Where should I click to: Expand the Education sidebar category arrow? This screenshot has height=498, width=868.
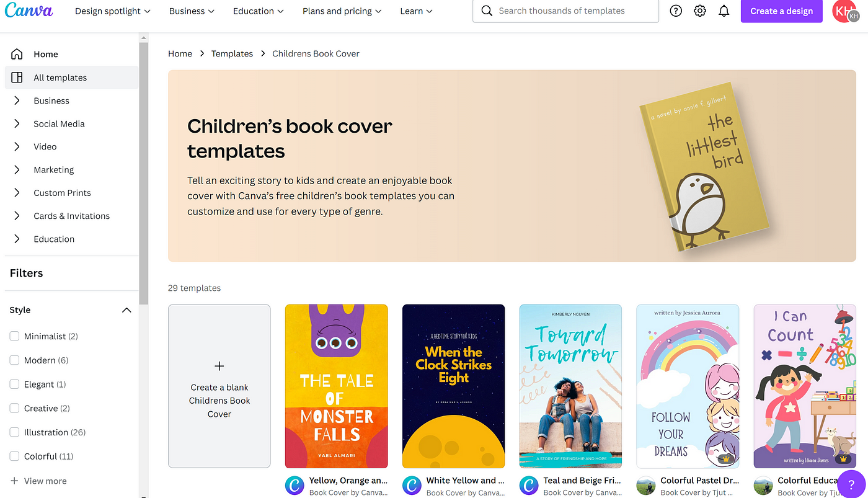17,239
